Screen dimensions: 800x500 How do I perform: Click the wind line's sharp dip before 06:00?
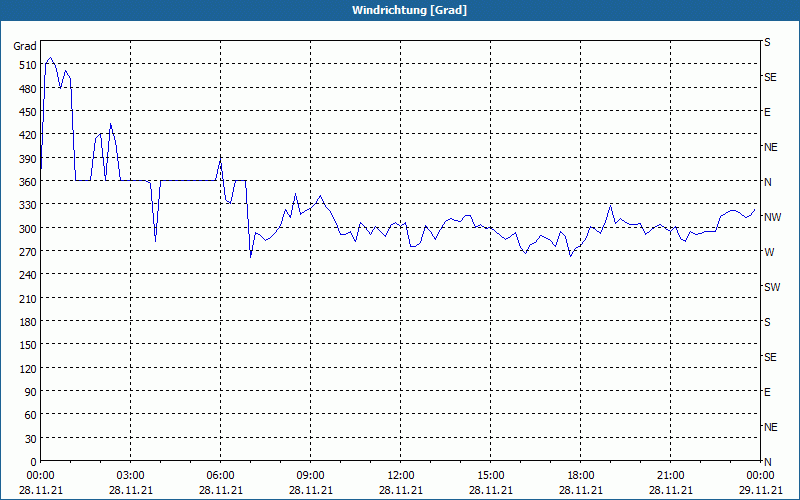coord(155,239)
